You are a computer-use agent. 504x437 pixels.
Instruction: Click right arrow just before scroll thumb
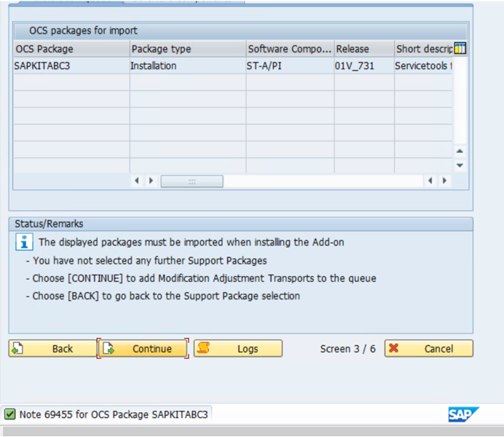(151, 181)
